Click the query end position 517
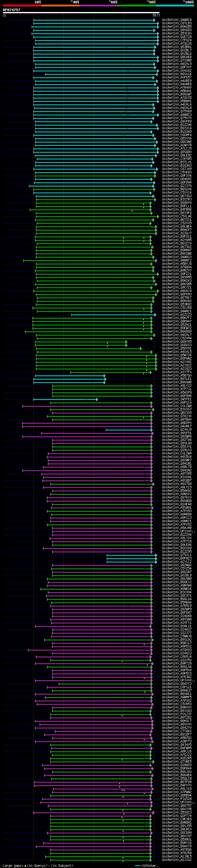197x868 pixels. (x=155, y=15)
